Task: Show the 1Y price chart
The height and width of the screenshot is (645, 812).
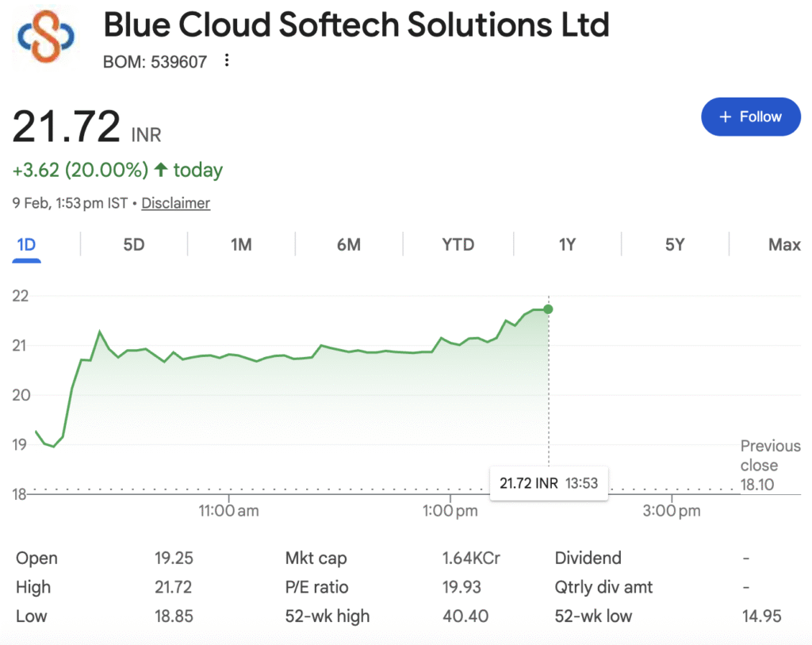Action: click(x=567, y=244)
